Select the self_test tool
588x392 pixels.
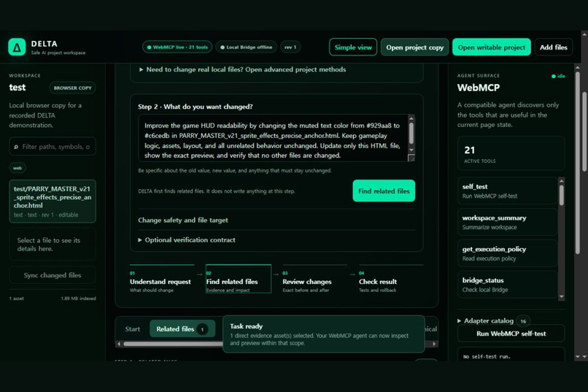tap(507, 191)
